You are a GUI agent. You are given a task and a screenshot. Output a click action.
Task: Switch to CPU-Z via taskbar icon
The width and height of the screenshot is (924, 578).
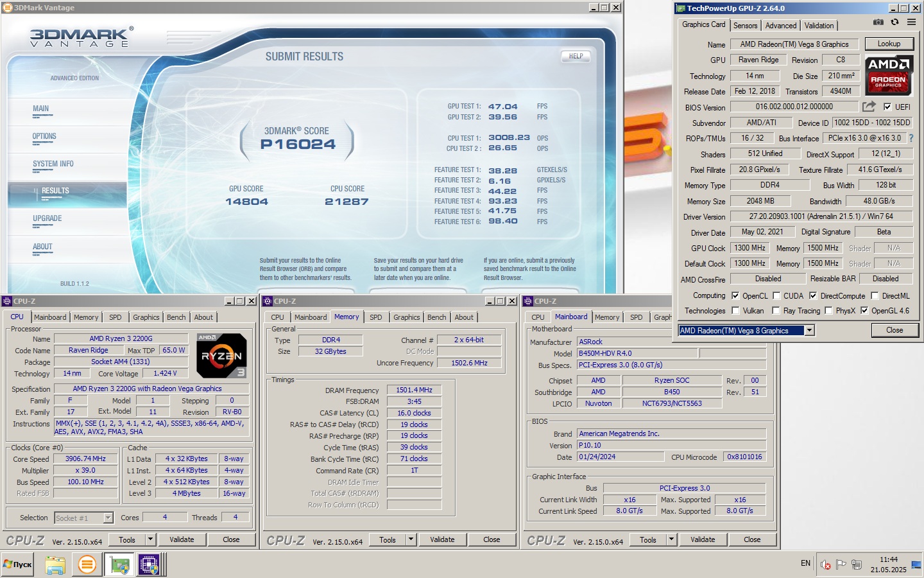[149, 565]
